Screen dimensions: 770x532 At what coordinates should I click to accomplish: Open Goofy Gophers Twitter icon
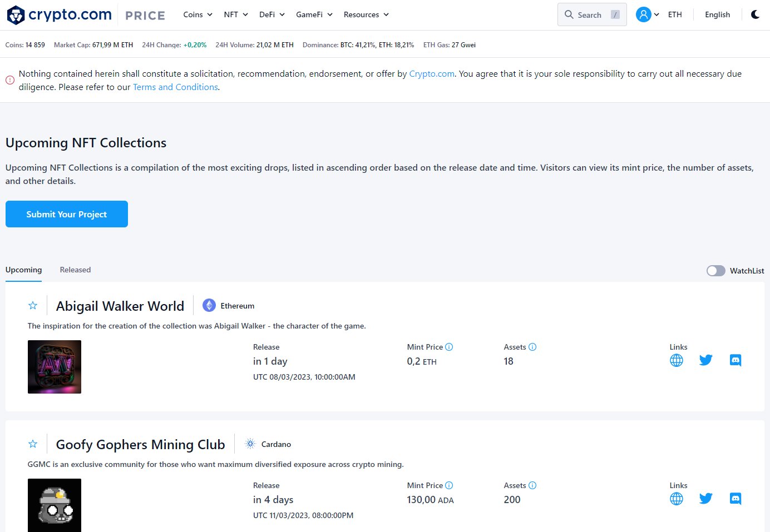706,499
